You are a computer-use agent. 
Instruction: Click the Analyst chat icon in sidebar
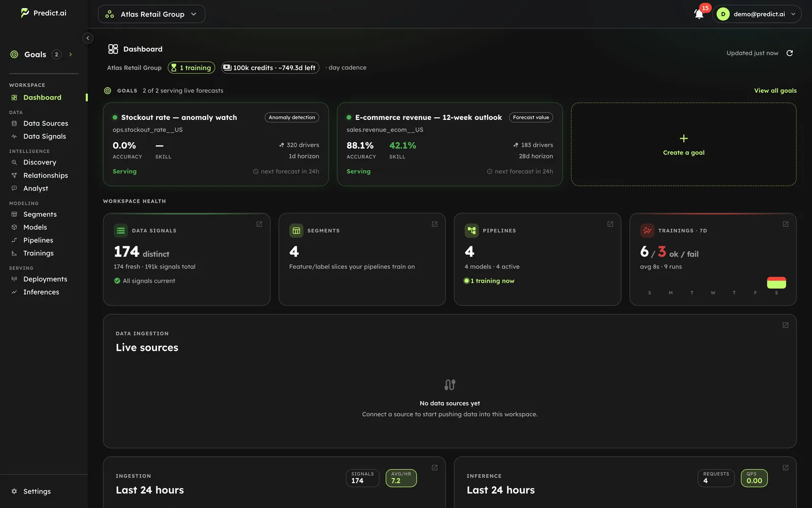click(14, 188)
